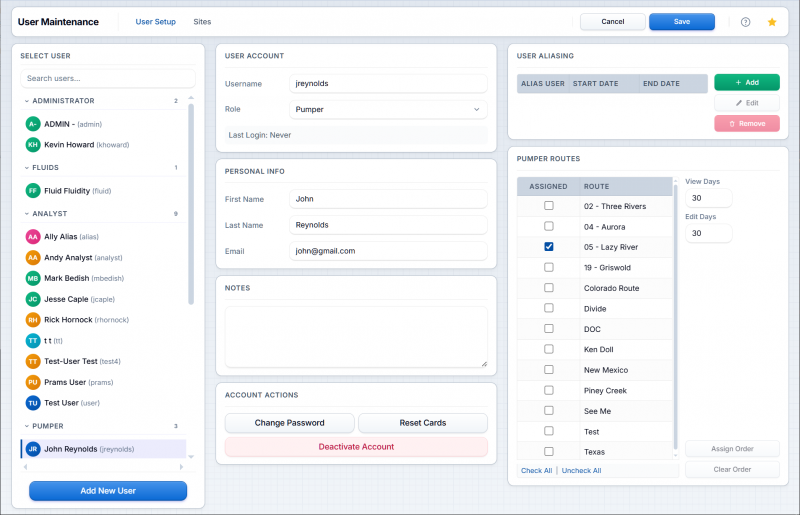Click Fluid Fluidity's FF avatar
Image resolution: width=800 pixels, height=515 pixels.
33,191
